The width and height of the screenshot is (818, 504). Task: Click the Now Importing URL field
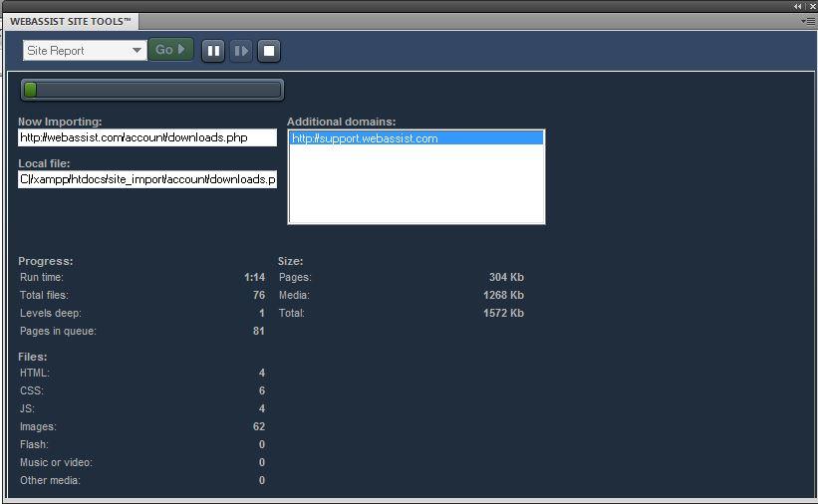click(x=147, y=137)
